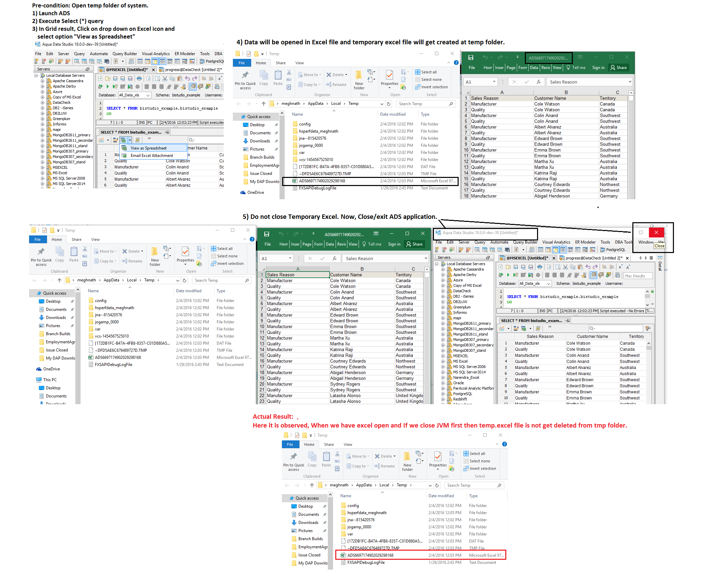Click the register server icon in step 3 ADS toolbar
This screenshot has height=575, width=728.
point(36,61)
